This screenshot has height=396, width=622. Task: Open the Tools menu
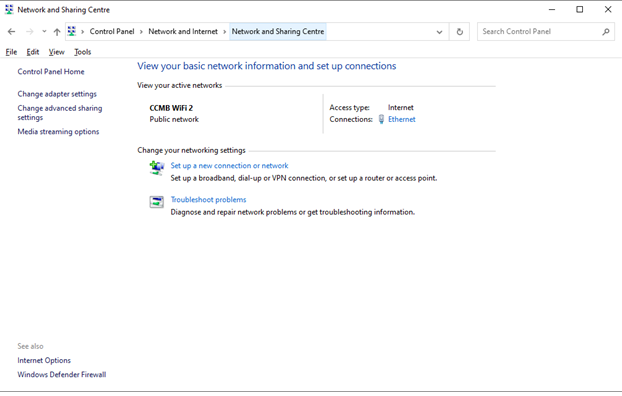tap(83, 52)
